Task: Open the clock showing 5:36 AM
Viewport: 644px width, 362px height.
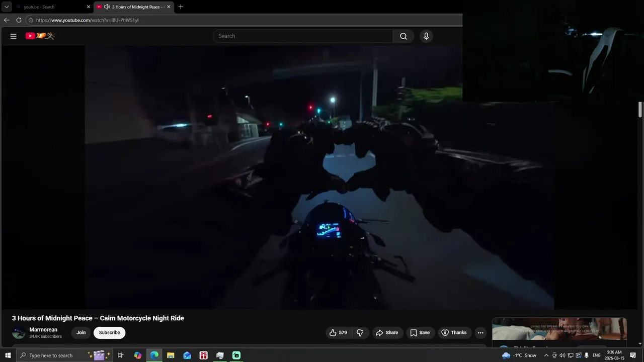Action: pyautogui.click(x=614, y=355)
